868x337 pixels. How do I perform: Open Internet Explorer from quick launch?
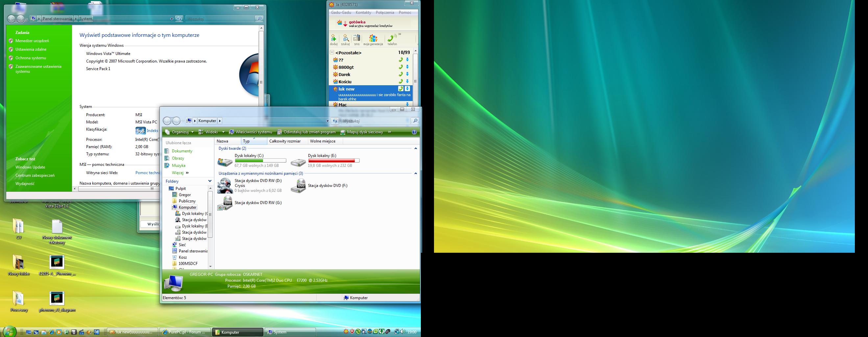click(51, 332)
